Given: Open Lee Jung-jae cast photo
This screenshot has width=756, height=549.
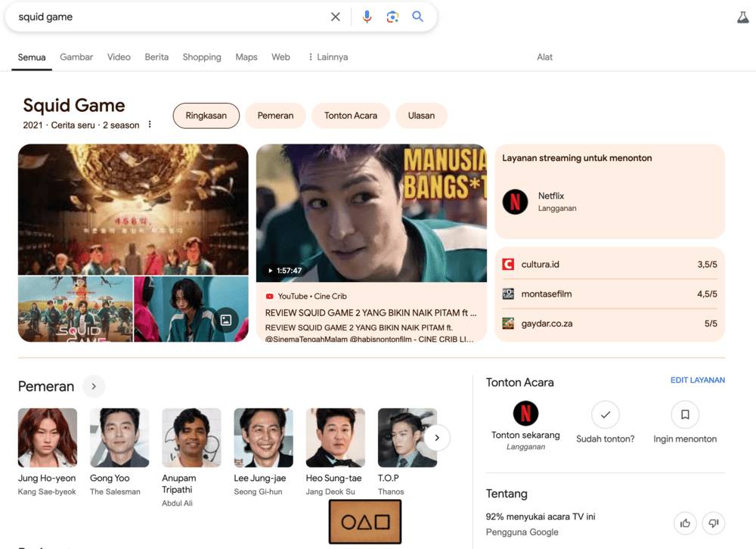Looking at the screenshot, I should (x=263, y=438).
